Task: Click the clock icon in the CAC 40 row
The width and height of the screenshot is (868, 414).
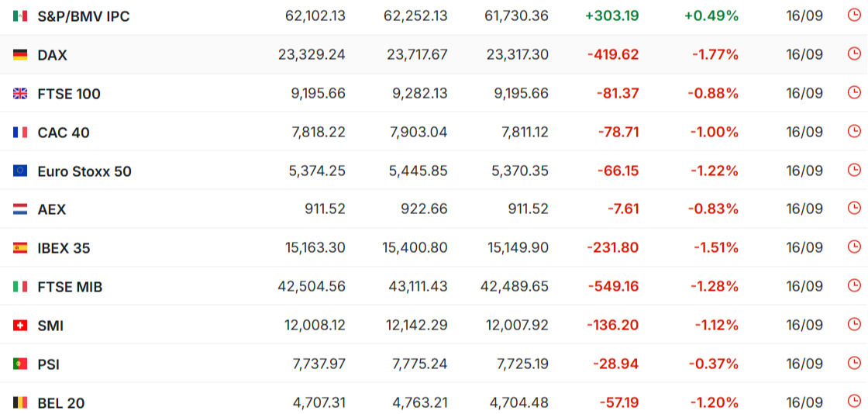Action: 854,131
